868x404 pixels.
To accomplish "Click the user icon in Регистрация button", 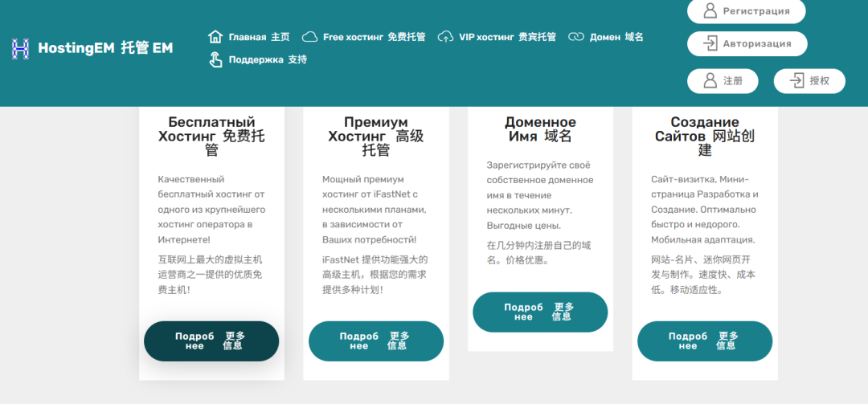I will pos(710,11).
